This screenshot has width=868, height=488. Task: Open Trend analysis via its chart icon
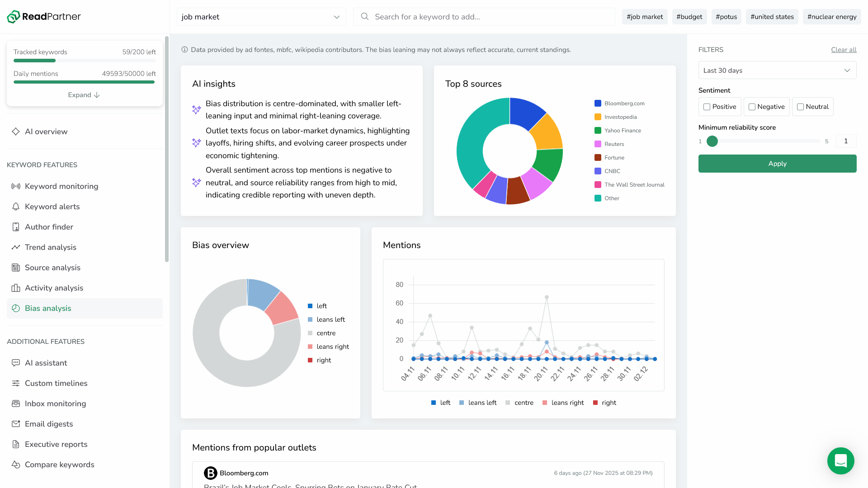tap(16, 247)
